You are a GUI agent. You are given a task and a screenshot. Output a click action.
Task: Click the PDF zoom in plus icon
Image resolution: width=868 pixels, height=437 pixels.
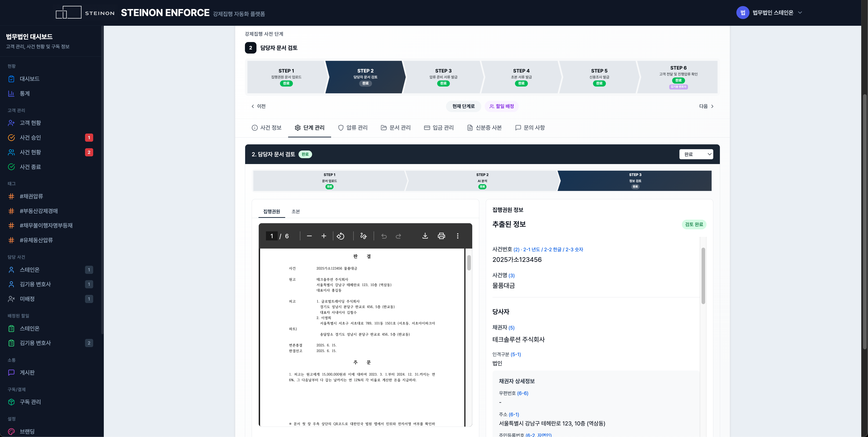[x=323, y=236]
